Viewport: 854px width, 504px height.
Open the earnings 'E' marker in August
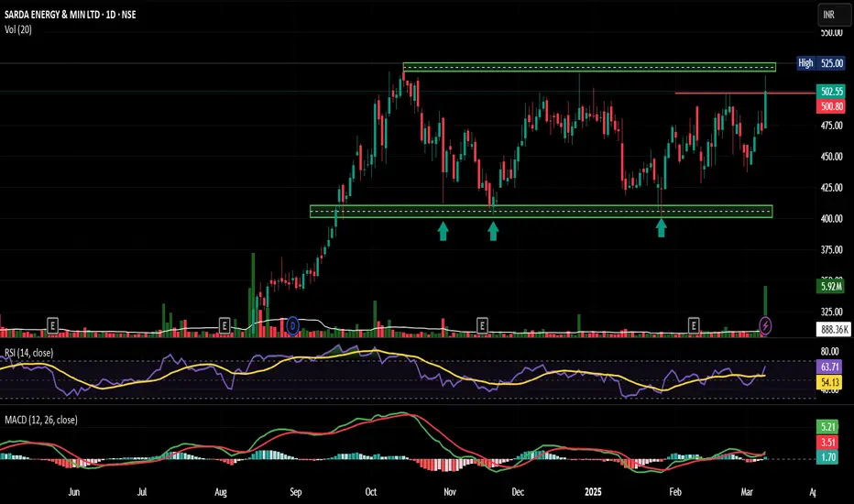224,326
